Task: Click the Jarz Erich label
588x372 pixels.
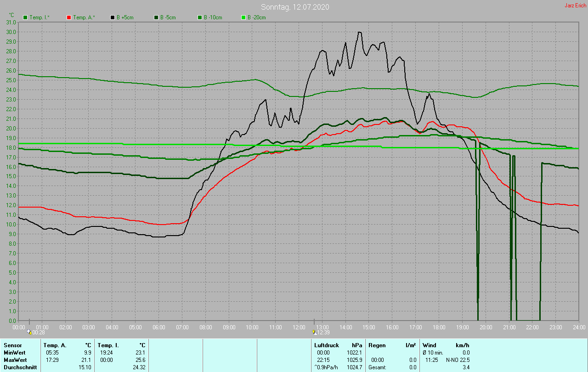Action: tap(575, 6)
